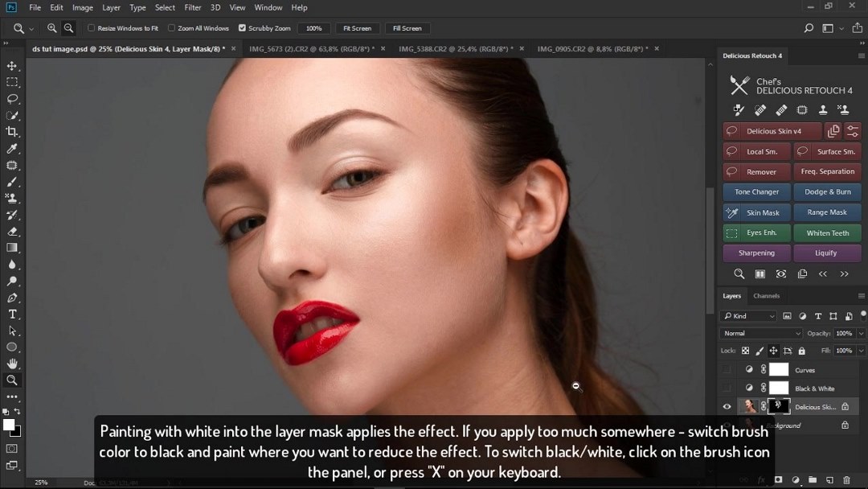The image size is (868, 489).
Task: Click the Dodge & Burn button
Action: coord(827,191)
